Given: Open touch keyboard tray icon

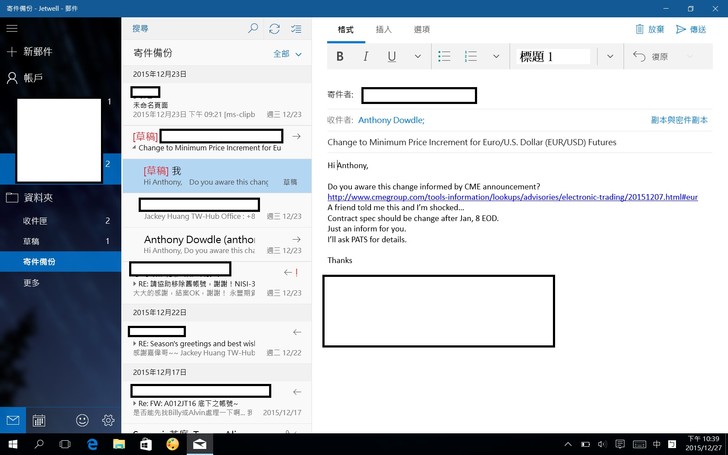Looking at the screenshot, I should pos(639,445).
